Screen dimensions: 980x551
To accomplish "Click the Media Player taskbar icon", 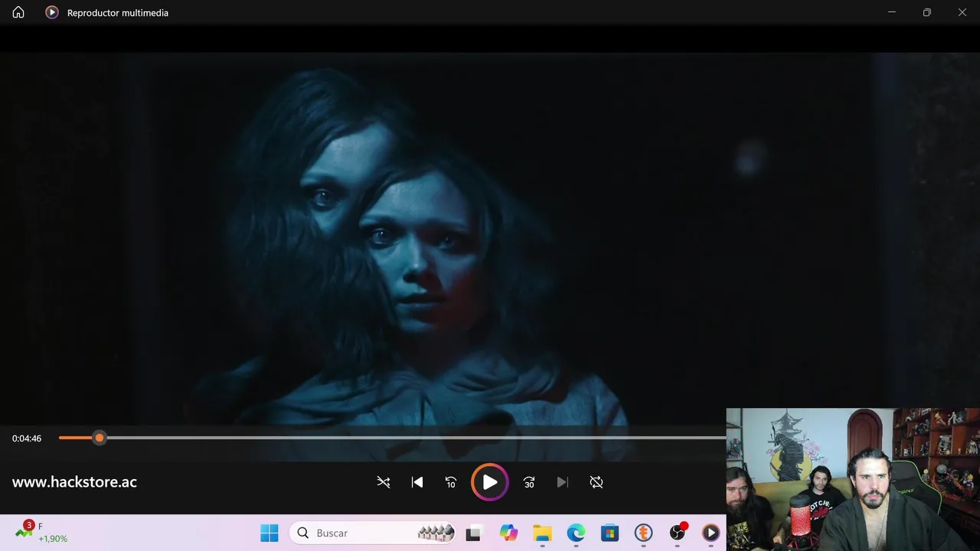I will click(x=711, y=533).
